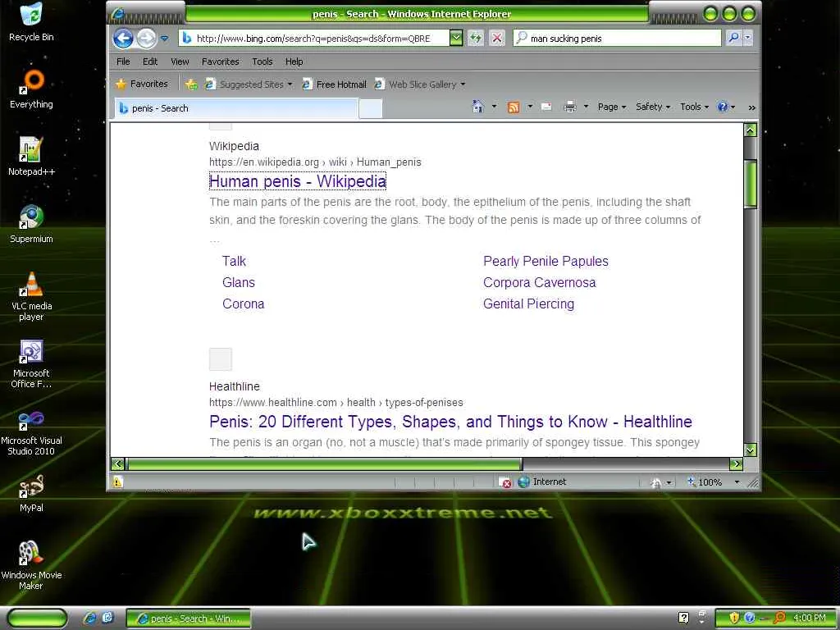Run search with the magnifier button
The image size is (840, 630).
733,38
